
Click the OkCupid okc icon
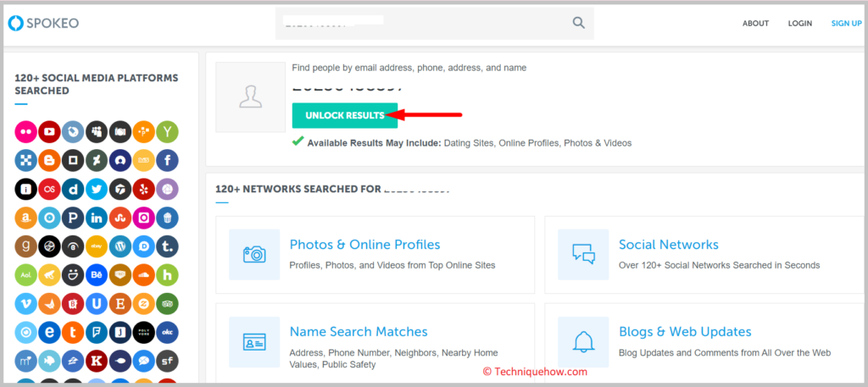click(167, 332)
